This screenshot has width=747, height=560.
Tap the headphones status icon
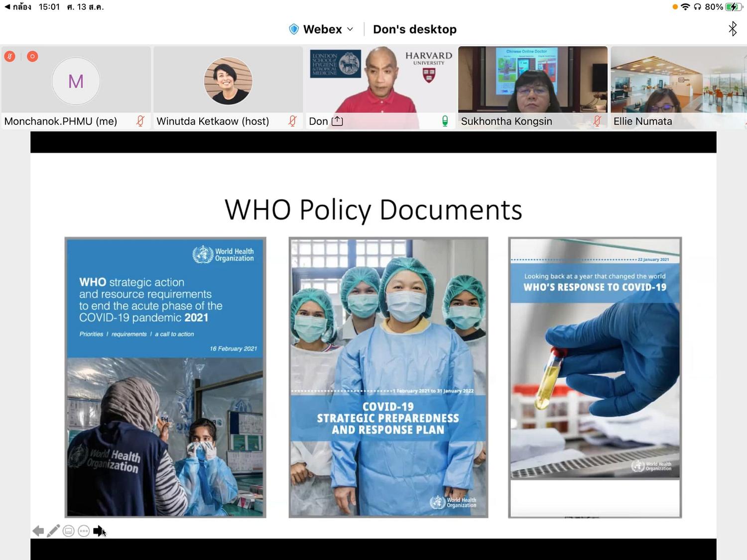tap(697, 7)
